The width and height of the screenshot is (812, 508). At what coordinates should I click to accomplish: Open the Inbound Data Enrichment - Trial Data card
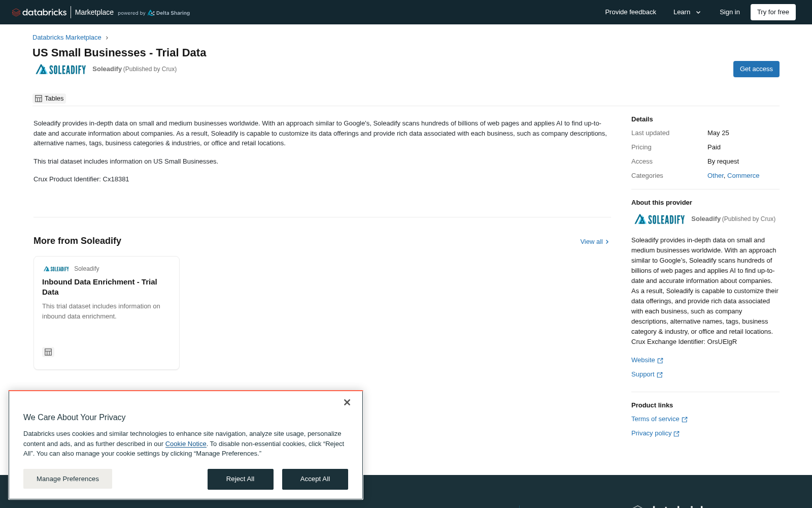coord(107,313)
